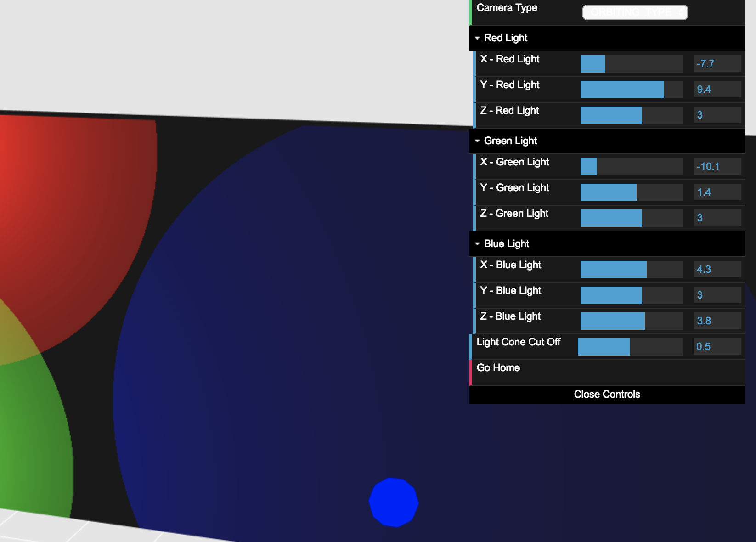Collapse the Blue Light folder
Viewport: 756px width, 542px height.
tap(607, 244)
